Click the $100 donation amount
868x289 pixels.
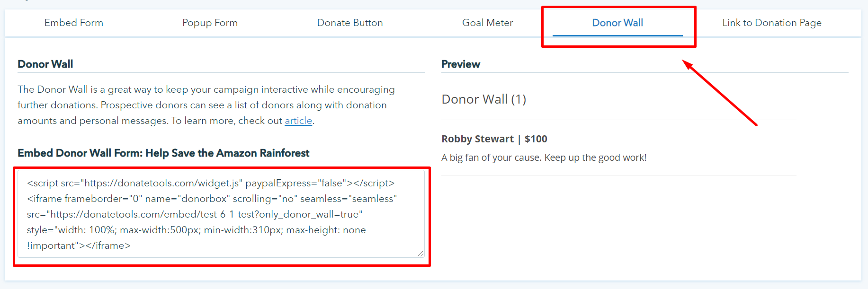[536, 139]
